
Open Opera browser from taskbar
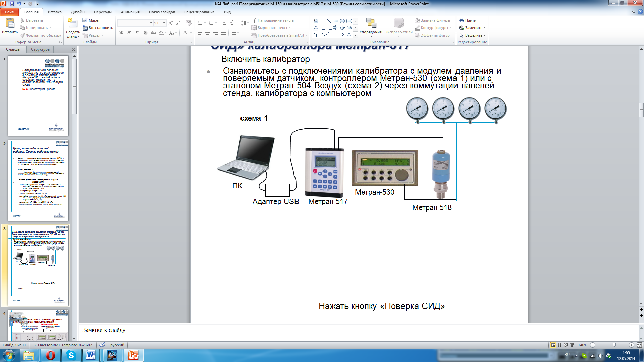tap(50, 355)
